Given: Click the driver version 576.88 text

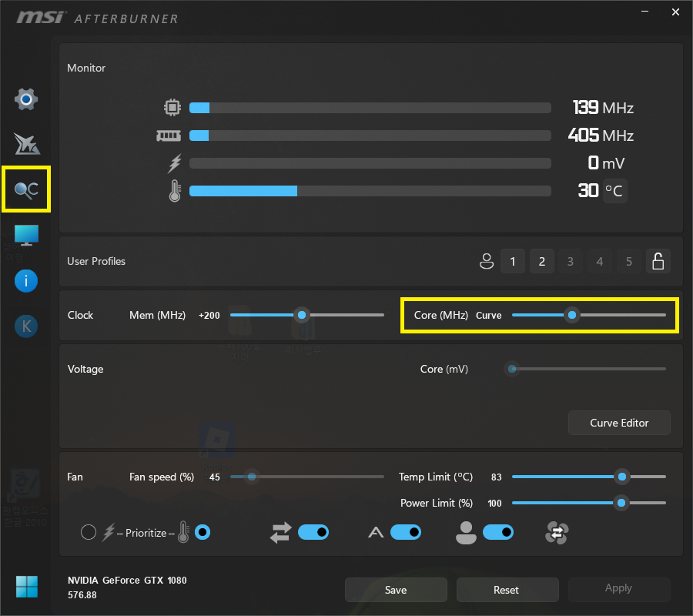Looking at the screenshot, I should (82, 595).
